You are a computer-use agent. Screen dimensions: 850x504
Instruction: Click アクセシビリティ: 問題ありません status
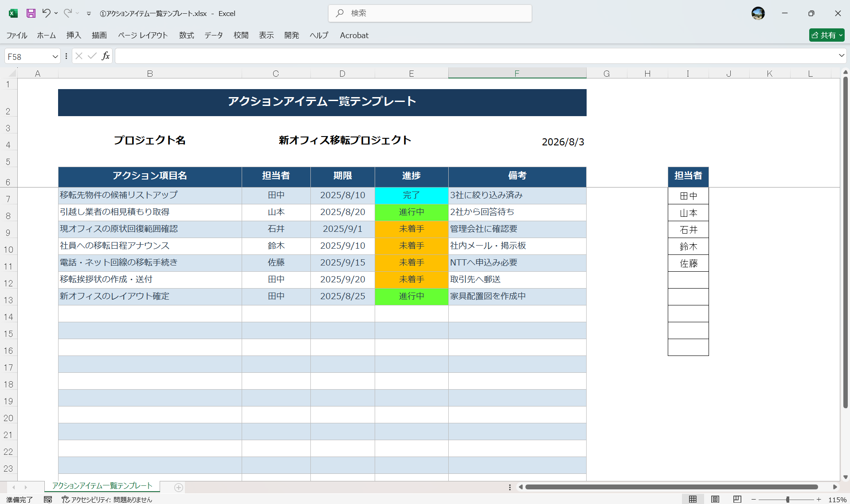107,500
